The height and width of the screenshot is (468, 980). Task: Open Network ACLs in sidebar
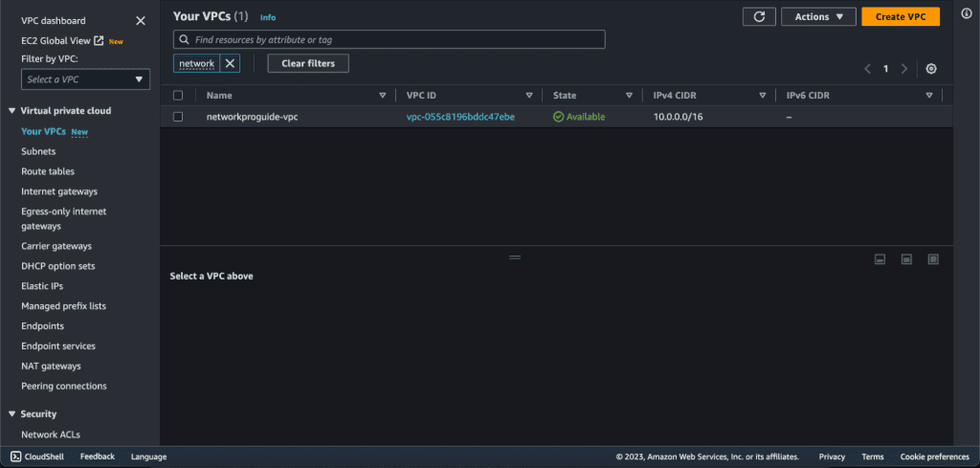tap(51, 435)
